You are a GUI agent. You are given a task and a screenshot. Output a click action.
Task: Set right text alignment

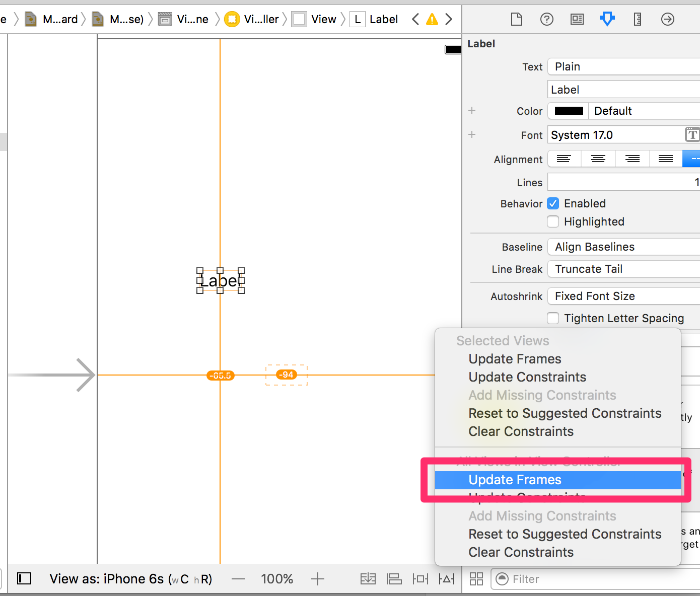pyautogui.click(x=633, y=159)
